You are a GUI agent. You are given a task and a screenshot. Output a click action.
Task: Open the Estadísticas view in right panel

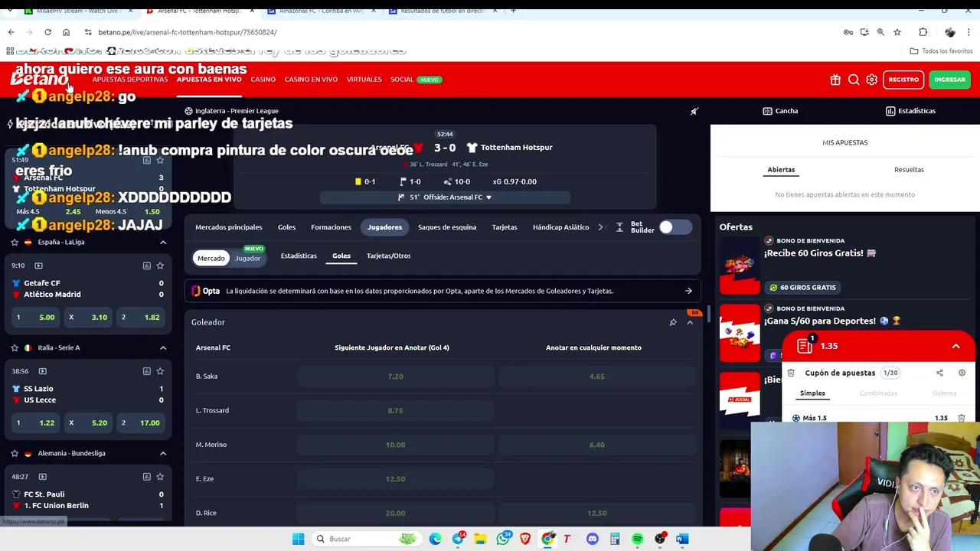[x=910, y=111]
